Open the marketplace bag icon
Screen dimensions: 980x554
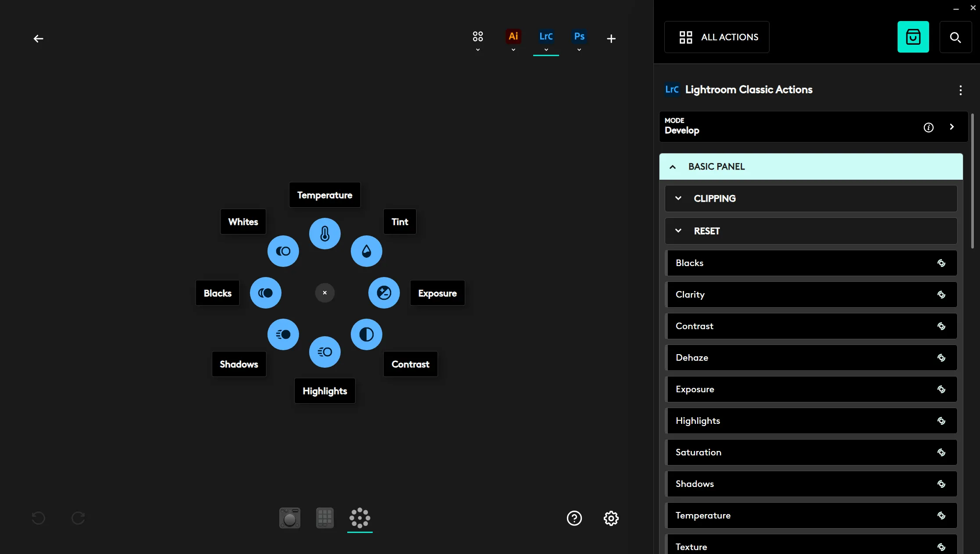[913, 37]
